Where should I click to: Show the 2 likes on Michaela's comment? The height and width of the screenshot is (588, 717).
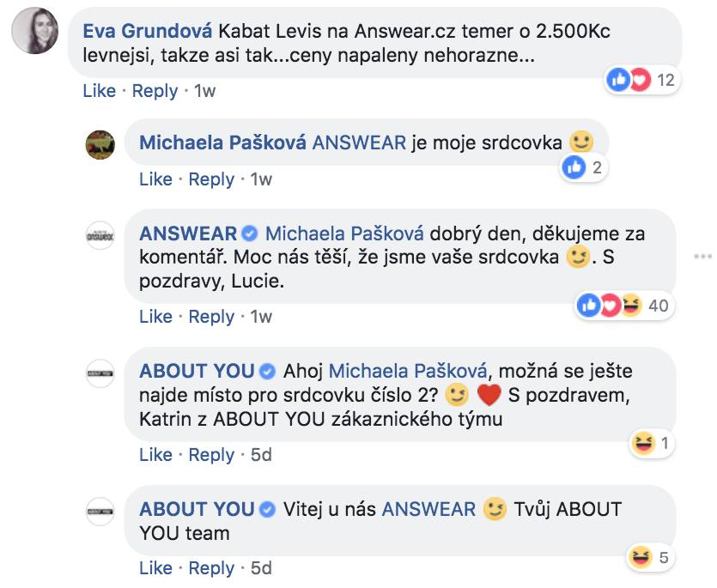coord(584,167)
